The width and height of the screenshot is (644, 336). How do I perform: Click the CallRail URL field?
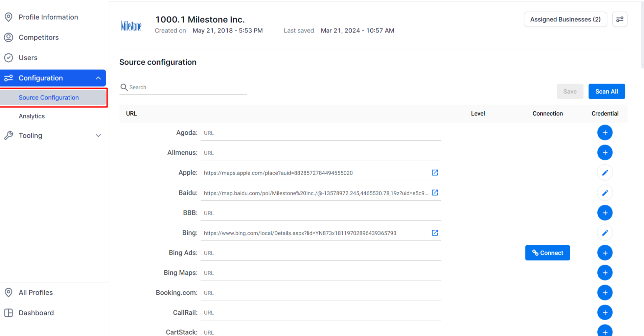321,313
